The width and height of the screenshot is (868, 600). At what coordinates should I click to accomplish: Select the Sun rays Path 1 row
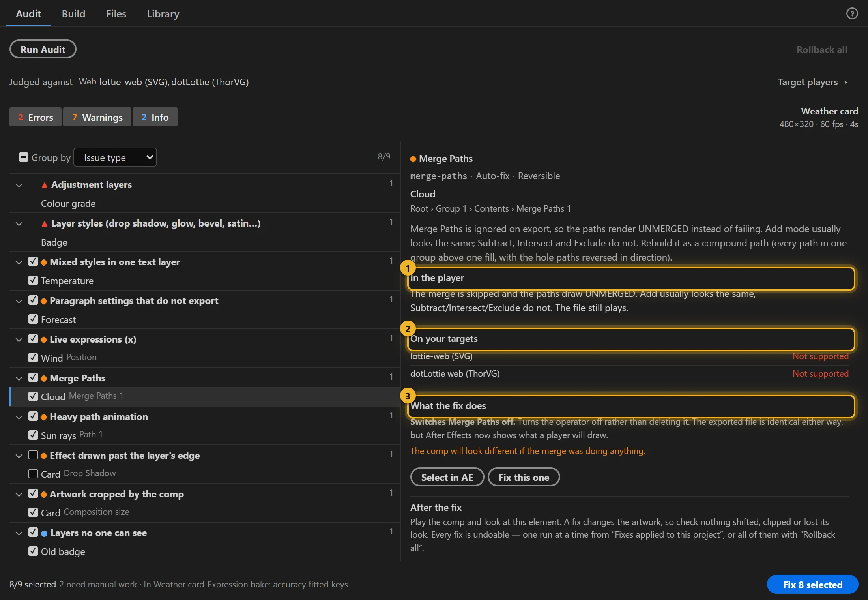pyautogui.click(x=205, y=435)
